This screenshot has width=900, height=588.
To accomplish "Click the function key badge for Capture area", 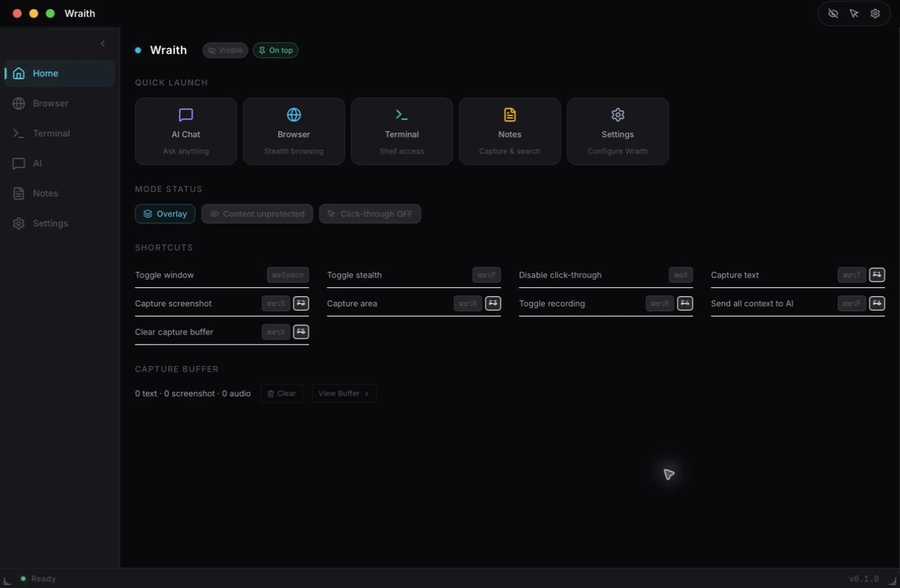I will (493, 303).
